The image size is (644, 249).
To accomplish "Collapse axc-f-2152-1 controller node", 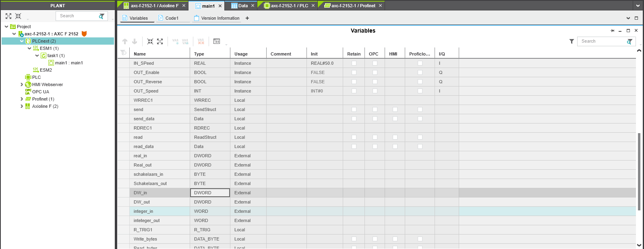I will tap(14, 34).
